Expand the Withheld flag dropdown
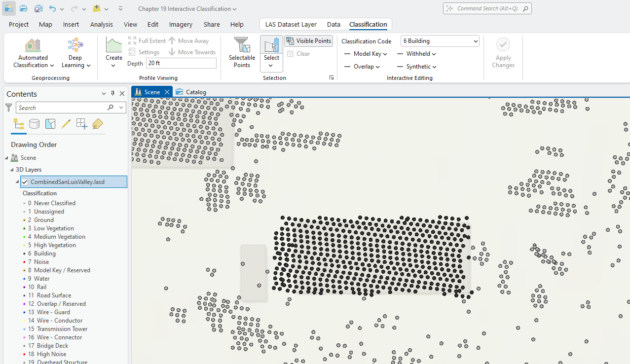Screen dimensions: 630x364 (x=434, y=54)
